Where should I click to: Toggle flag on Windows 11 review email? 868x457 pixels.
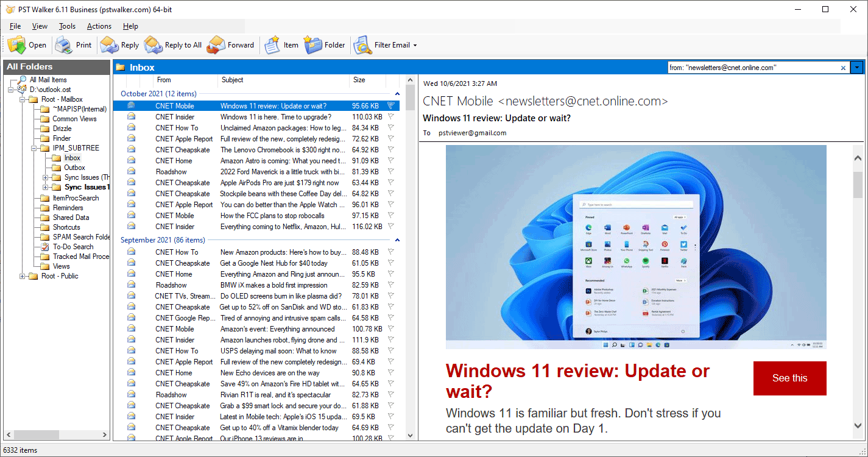tap(391, 106)
